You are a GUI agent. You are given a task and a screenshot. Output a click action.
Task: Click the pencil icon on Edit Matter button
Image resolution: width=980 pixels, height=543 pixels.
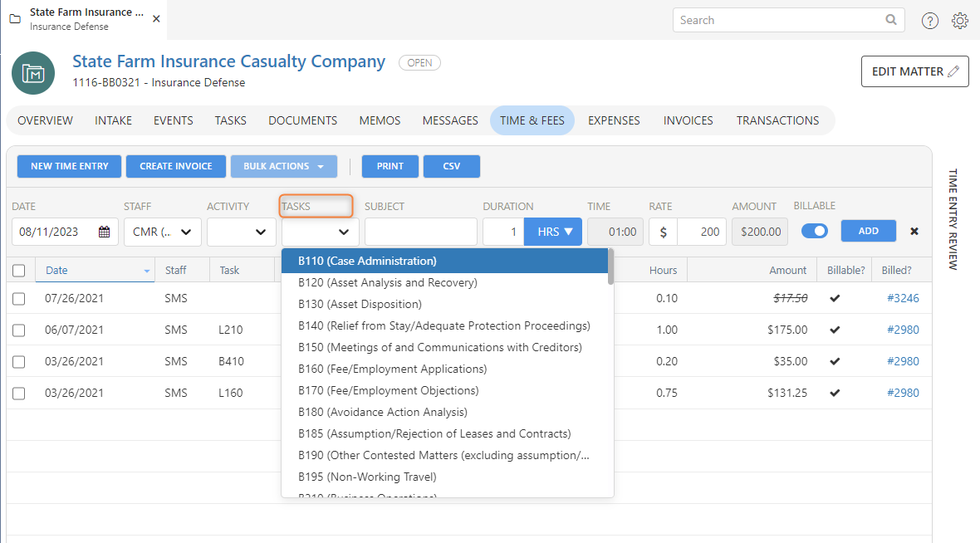click(x=953, y=71)
